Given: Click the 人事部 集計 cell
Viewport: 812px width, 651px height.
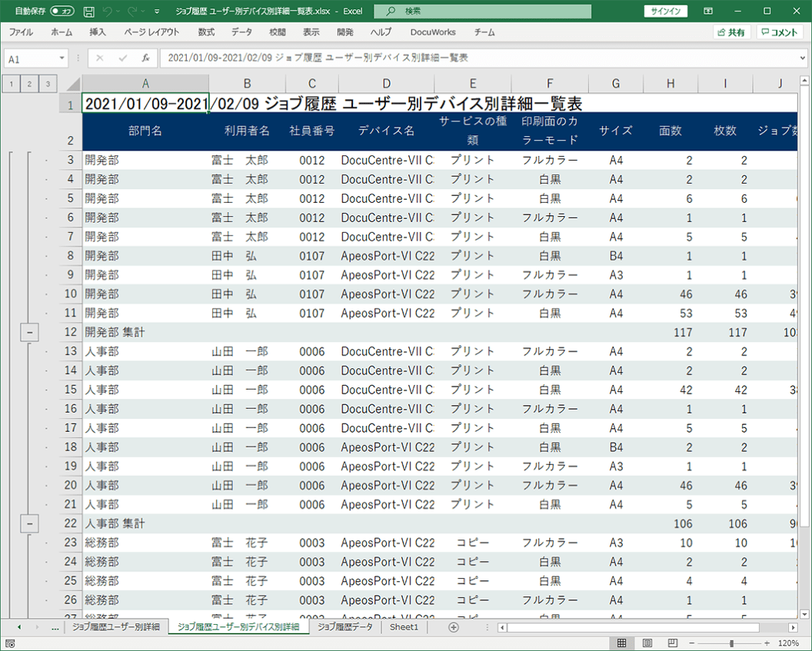Looking at the screenshot, I should (145, 523).
